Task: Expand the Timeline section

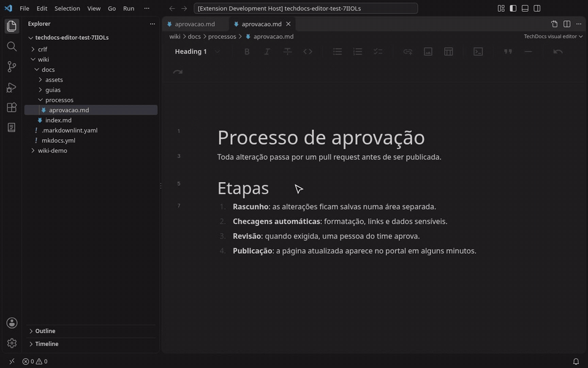Action: (91, 343)
